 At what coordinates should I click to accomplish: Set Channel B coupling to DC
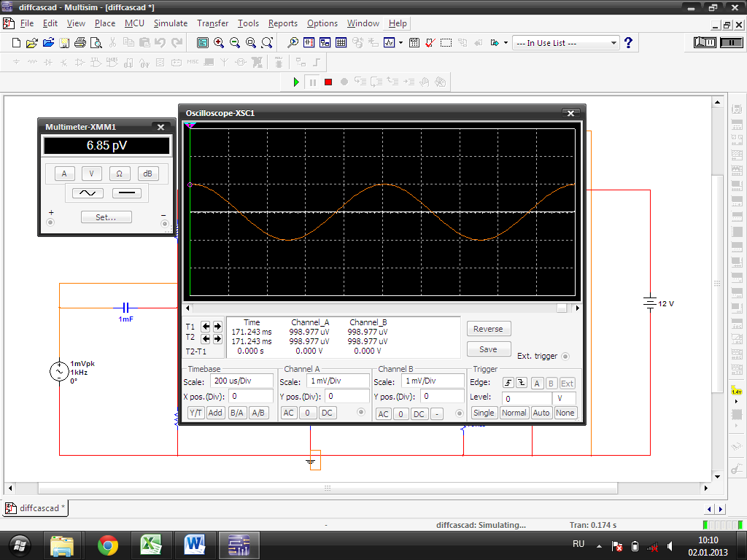(419, 414)
